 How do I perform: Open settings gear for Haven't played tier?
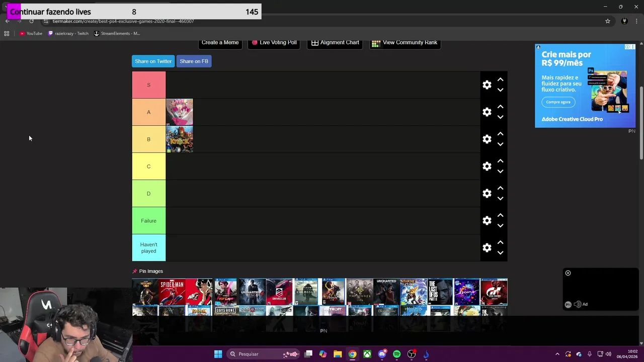487,248
